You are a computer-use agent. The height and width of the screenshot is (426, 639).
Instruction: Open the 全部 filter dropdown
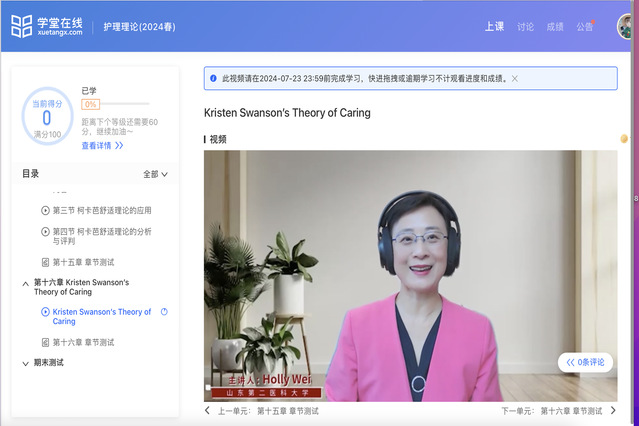[x=155, y=174]
